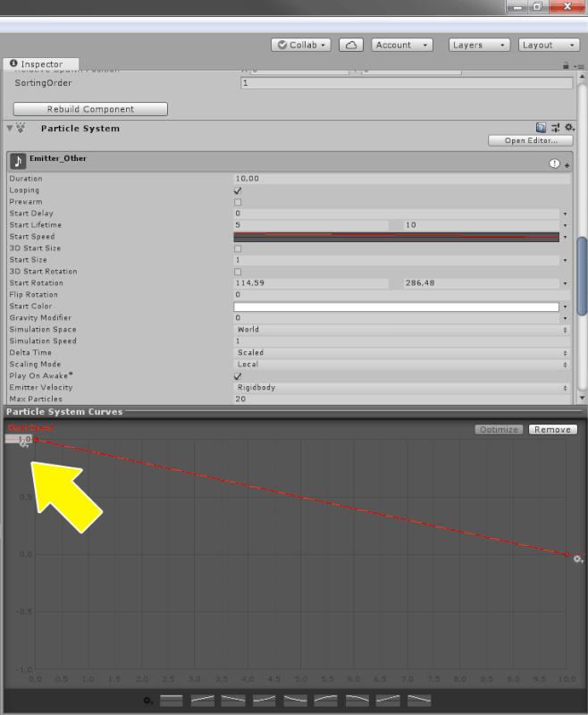Click the Optimize curve button
Viewport: 588px width, 715px height.
tap(499, 430)
